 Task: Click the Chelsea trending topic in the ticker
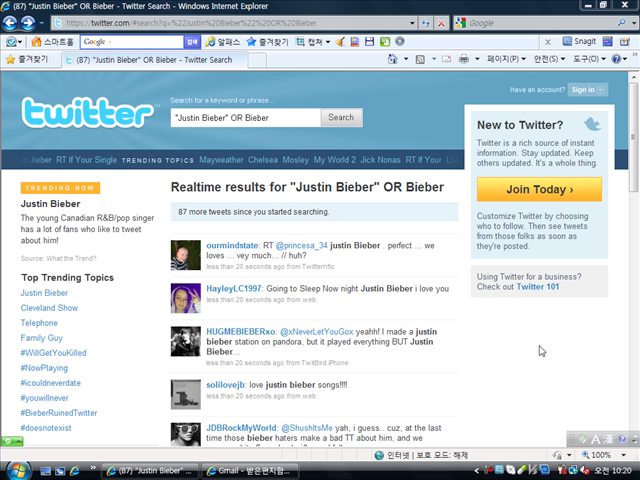click(x=263, y=160)
